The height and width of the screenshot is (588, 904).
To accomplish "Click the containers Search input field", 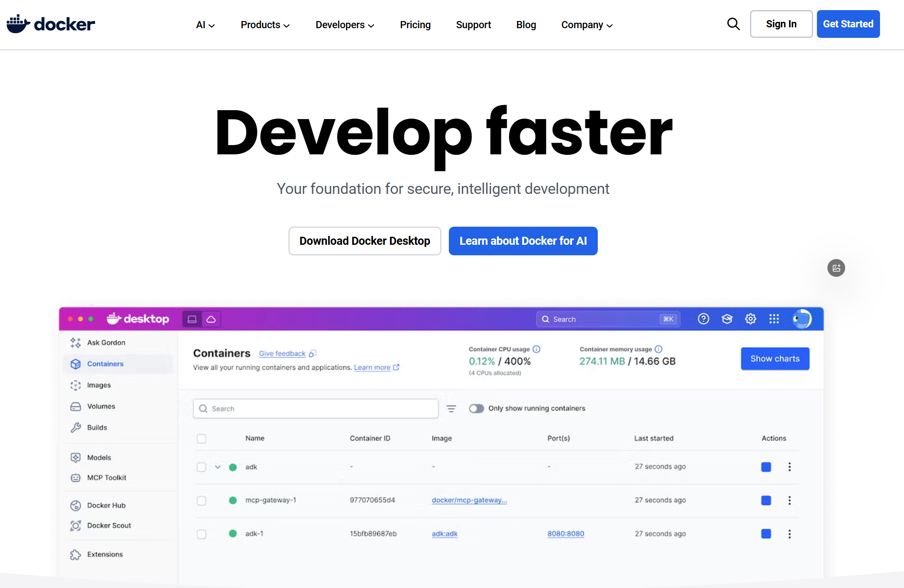I will pos(315,409).
